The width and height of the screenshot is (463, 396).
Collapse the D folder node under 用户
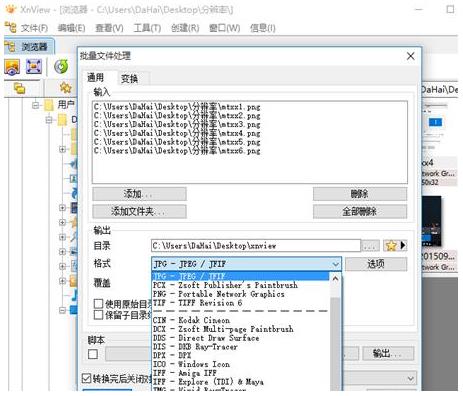pyautogui.click(x=49, y=119)
